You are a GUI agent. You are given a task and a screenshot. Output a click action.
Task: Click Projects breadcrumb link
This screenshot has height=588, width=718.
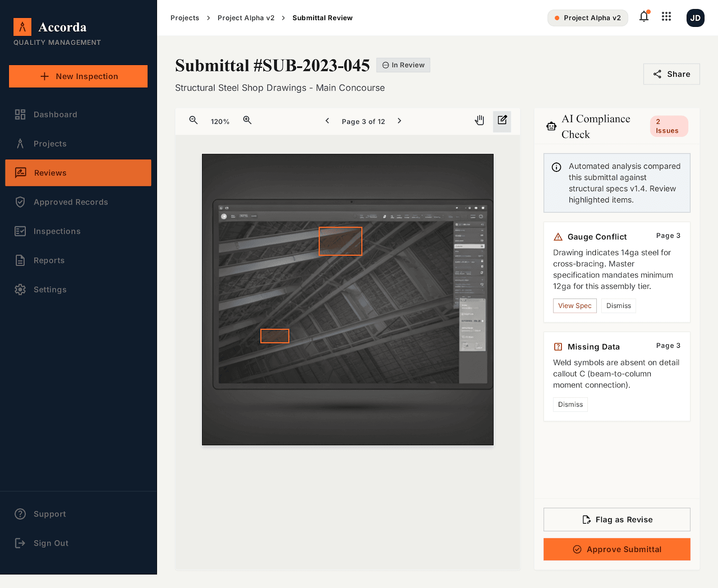pos(185,18)
